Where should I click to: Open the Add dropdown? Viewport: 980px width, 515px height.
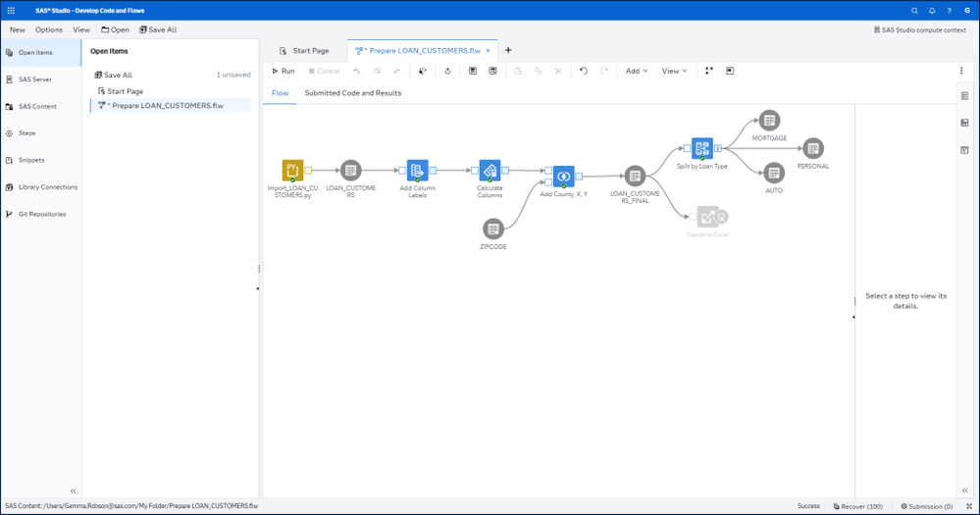(637, 72)
